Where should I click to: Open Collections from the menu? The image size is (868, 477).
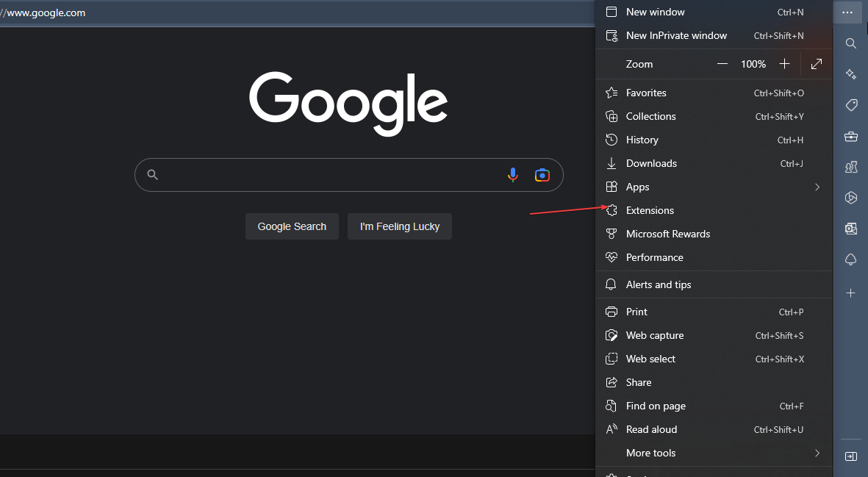714,116
